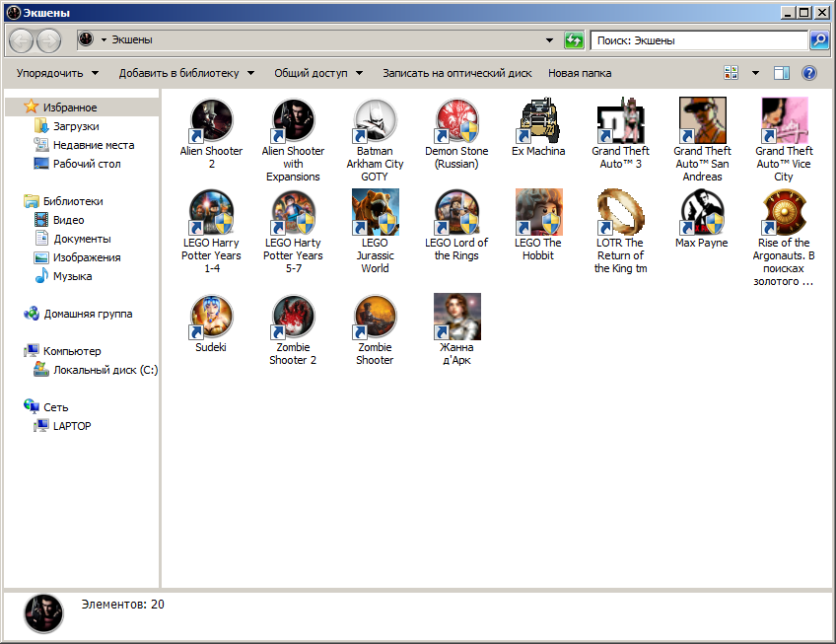Open Загрузки in the sidebar
Viewport: 836px width, 644px height.
click(76, 126)
